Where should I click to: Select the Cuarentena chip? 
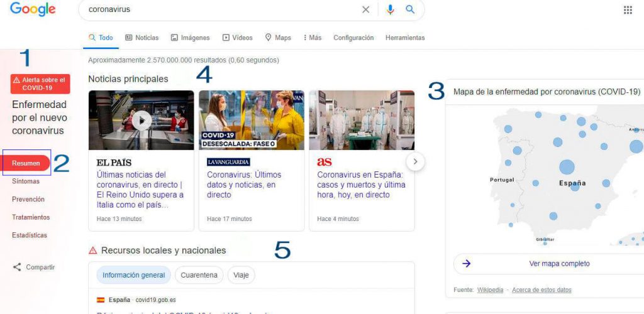click(x=199, y=275)
